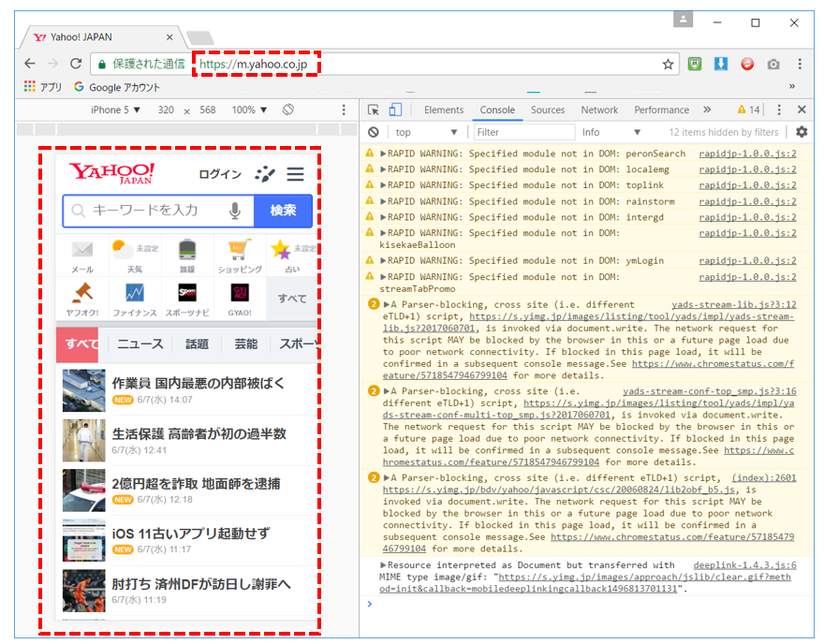Toggle the device toolbar icon in DevTools
This screenshot has height=644, width=824.
[x=395, y=110]
